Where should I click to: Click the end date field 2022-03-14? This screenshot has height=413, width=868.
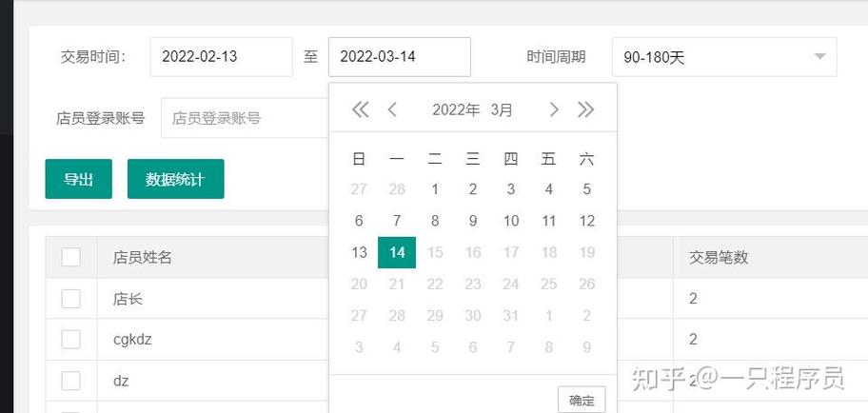click(x=400, y=57)
